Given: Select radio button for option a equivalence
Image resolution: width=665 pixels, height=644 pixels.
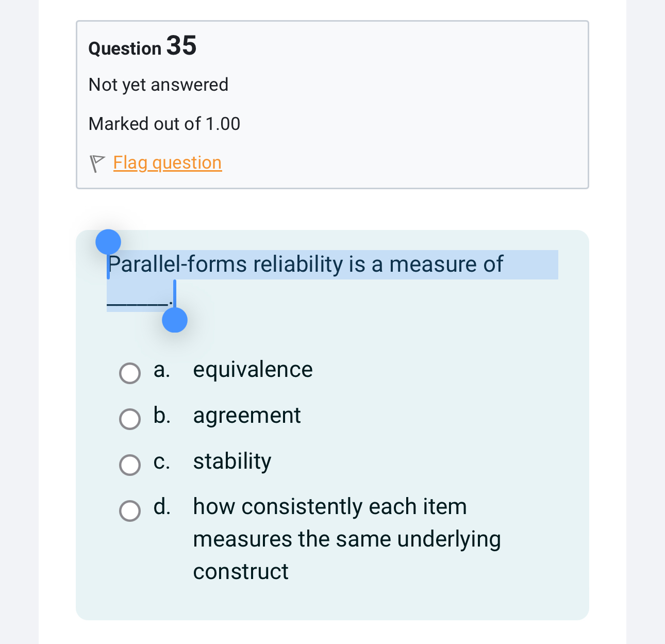Looking at the screenshot, I should pos(130,373).
